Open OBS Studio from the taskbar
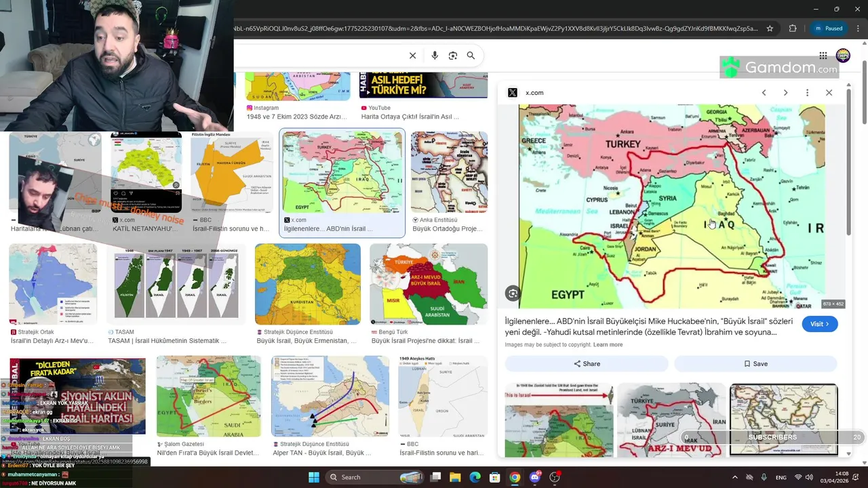This screenshot has height=488, width=868. coord(555,477)
